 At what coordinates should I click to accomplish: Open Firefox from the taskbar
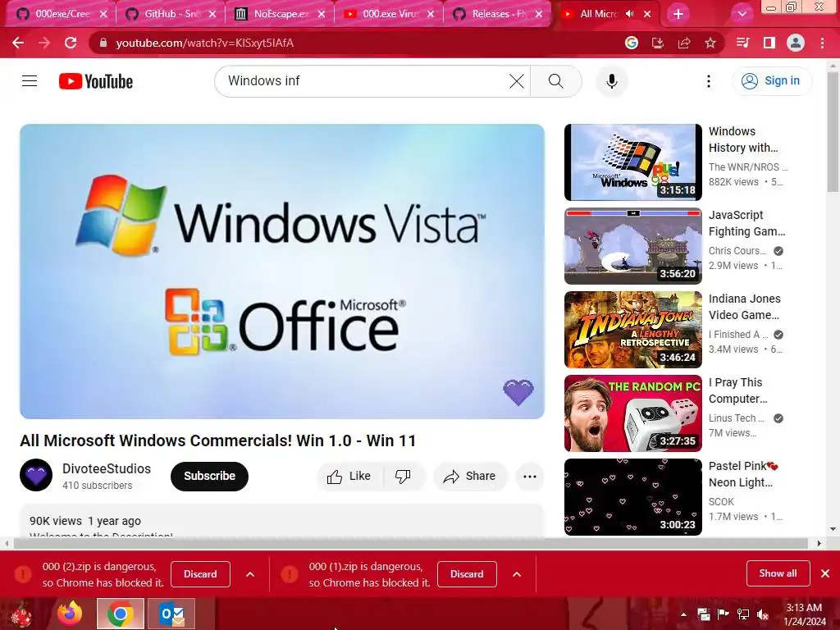click(x=70, y=614)
